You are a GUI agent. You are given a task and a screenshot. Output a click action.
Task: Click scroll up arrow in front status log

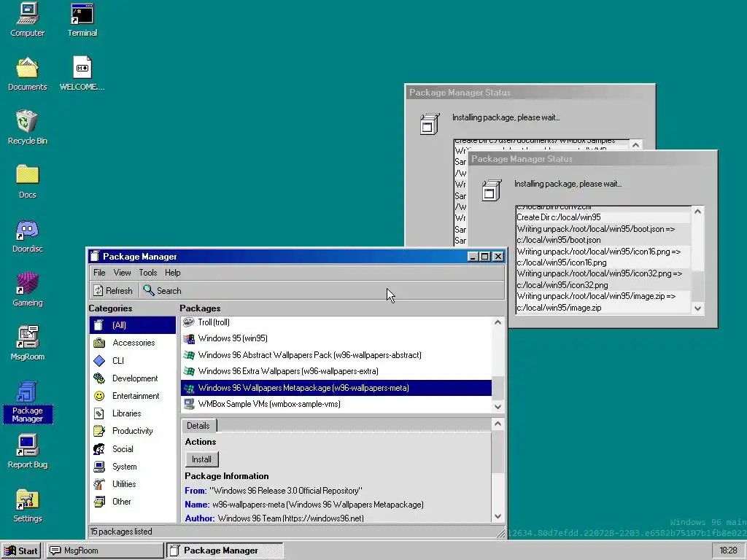[x=698, y=211]
